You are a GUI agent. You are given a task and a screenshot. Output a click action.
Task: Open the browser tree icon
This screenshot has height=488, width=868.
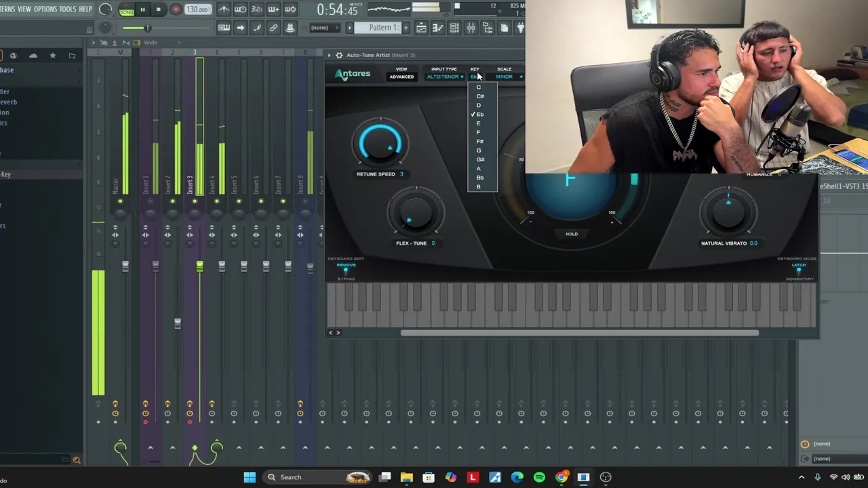(x=488, y=28)
